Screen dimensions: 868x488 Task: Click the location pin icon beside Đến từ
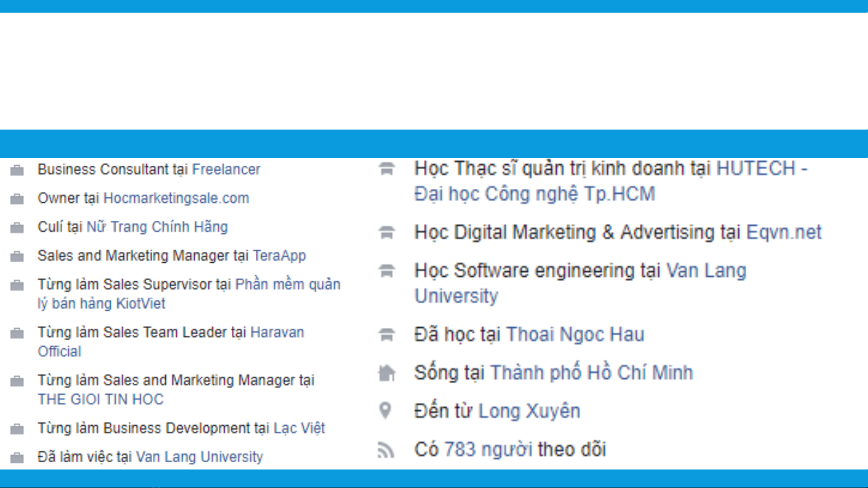(x=385, y=411)
